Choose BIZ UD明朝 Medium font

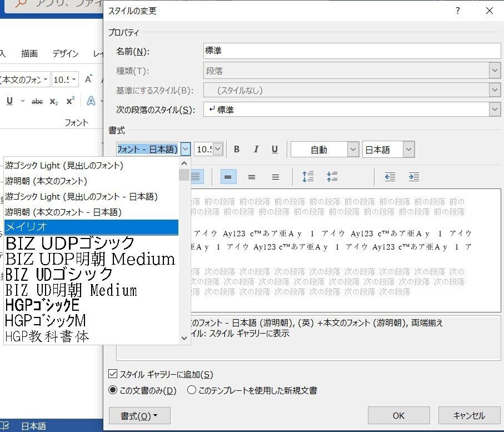pos(91,290)
